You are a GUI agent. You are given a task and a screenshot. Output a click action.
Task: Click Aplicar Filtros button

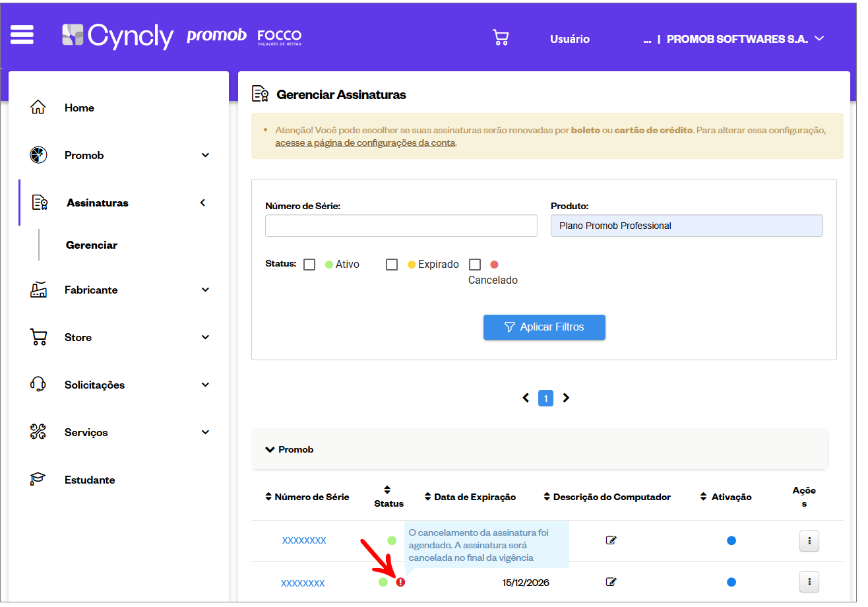point(544,327)
